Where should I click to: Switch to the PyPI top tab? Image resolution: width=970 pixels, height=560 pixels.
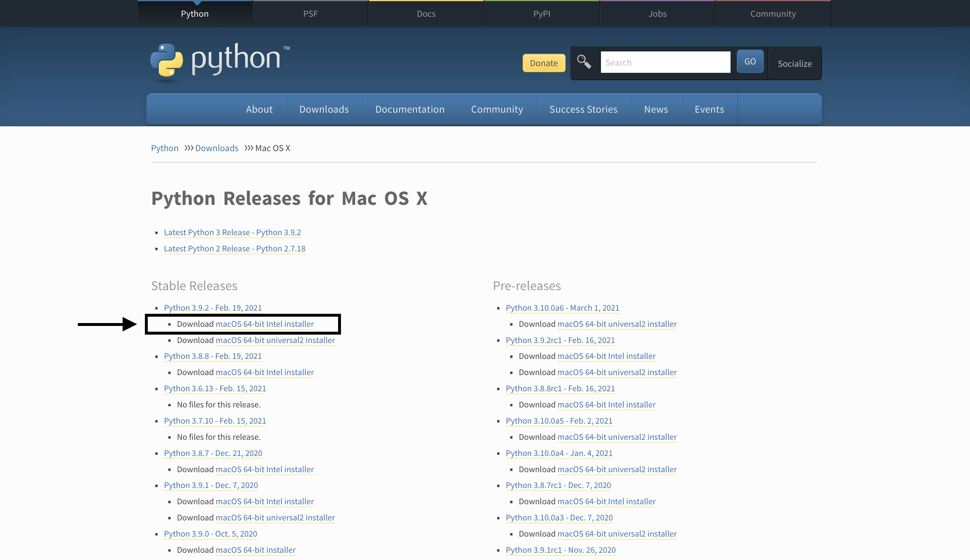[x=542, y=14]
